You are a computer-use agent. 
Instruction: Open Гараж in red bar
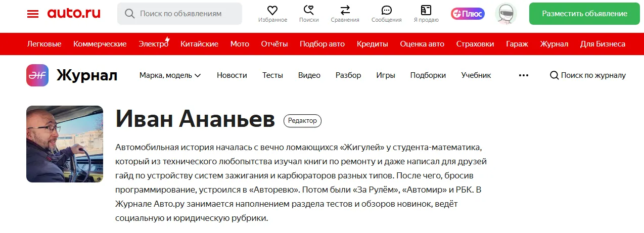[x=517, y=44]
